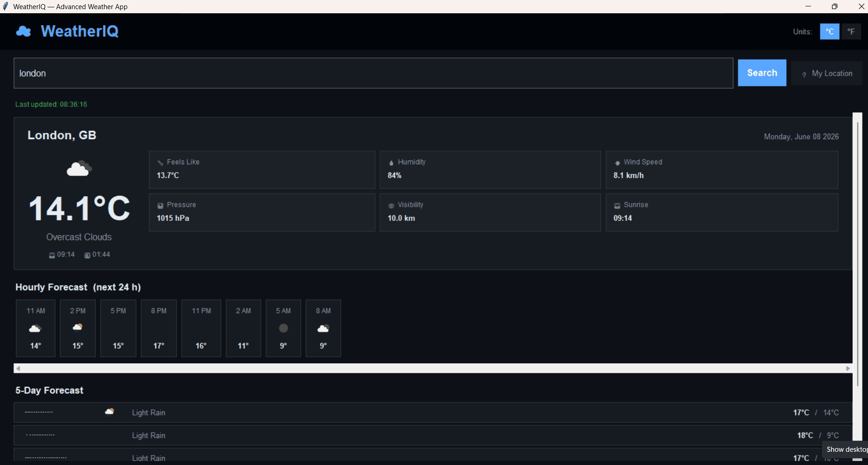Click the thermometer icon beside Feels Like

[x=160, y=163]
